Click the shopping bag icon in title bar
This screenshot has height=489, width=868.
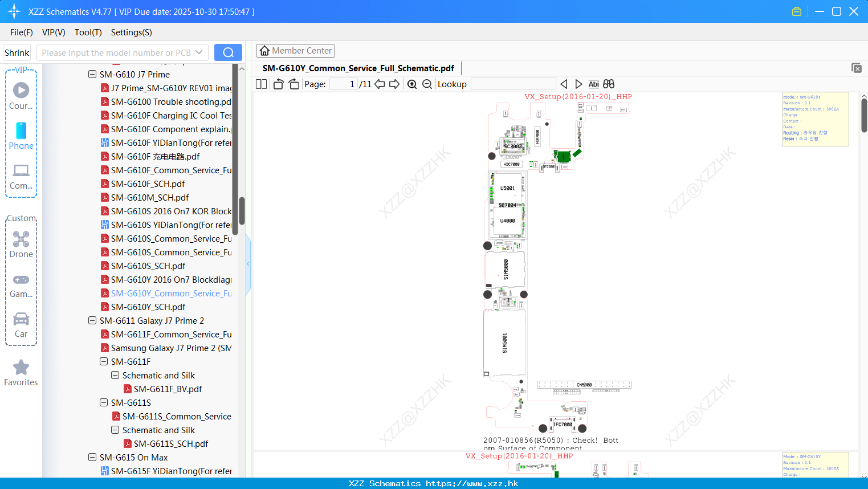pos(797,11)
